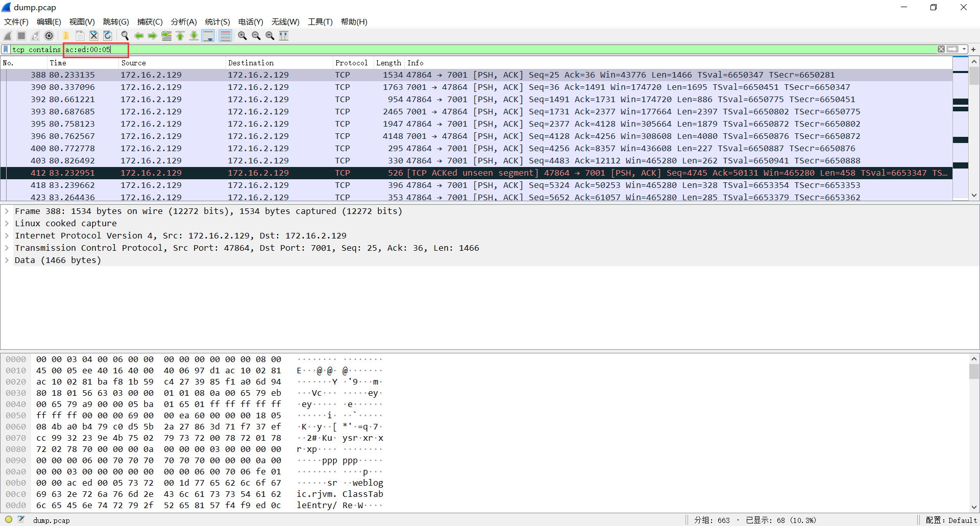The width and height of the screenshot is (980, 526).
Task: Toggle auto-scroll during live capture
Action: point(208,36)
